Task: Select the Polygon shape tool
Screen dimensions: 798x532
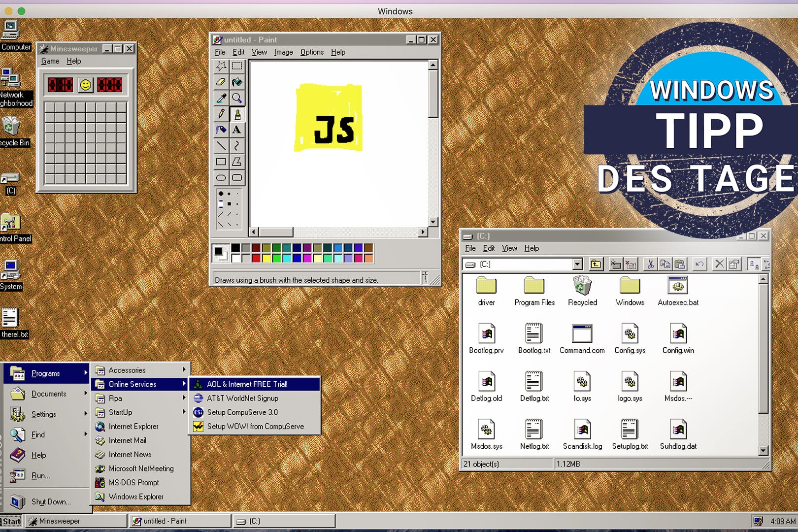Action: click(237, 162)
